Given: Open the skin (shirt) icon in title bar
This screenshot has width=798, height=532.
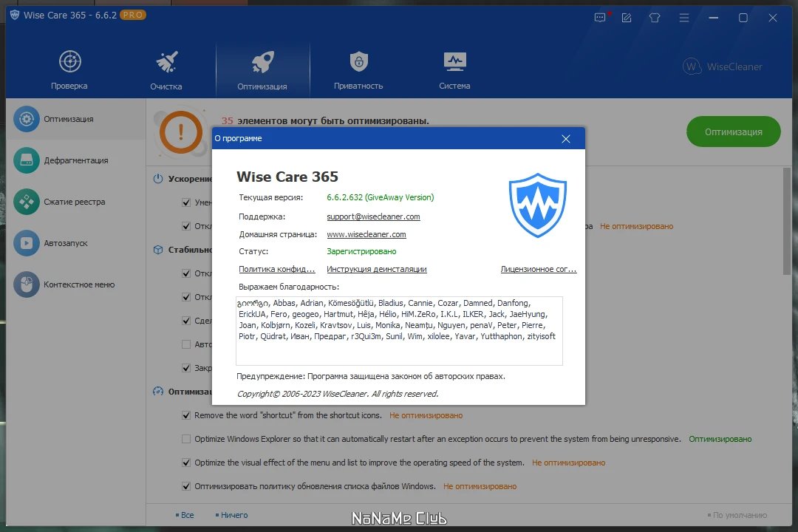Looking at the screenshot, I should click(x=655, y=18).
